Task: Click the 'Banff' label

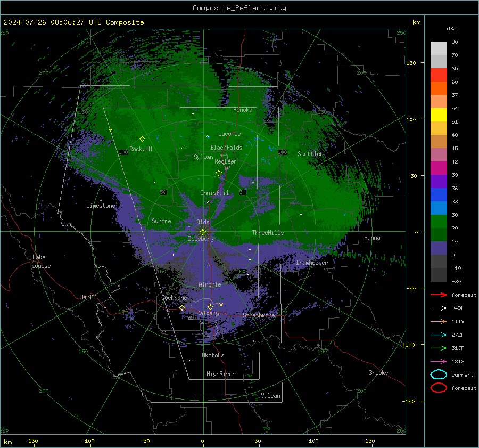Action: click(x=88, y=297)
